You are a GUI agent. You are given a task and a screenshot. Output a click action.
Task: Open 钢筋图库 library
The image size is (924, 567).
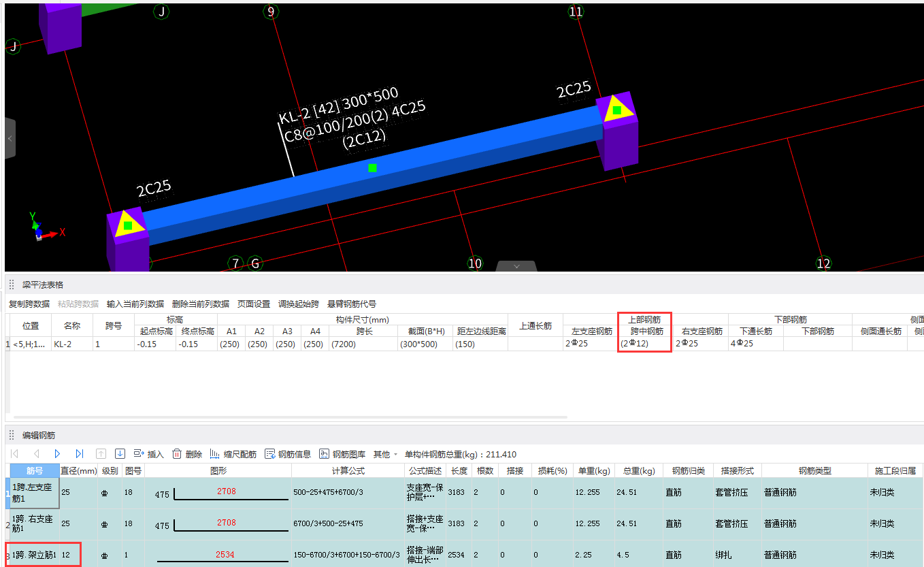[342, 454]
